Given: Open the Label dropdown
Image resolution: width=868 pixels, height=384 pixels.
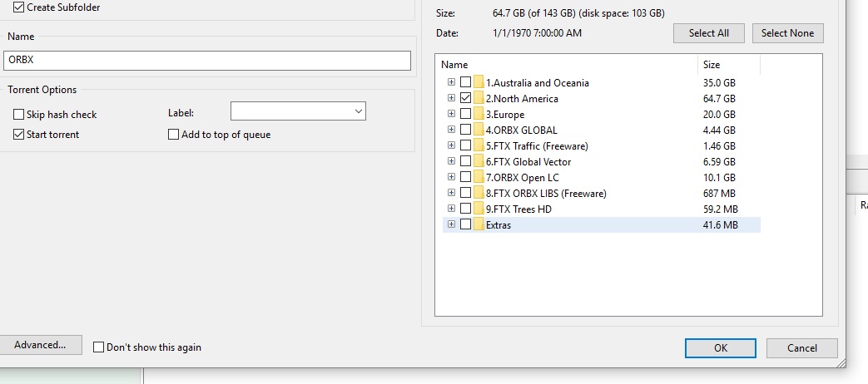Looking at the screenshot, I should [298, 111].
